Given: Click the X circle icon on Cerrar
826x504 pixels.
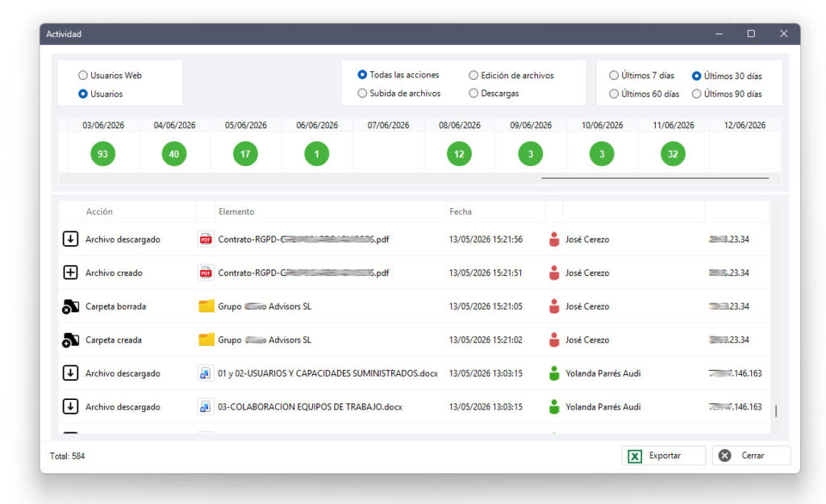Looking at the screenshot, I should coord(725,456).
